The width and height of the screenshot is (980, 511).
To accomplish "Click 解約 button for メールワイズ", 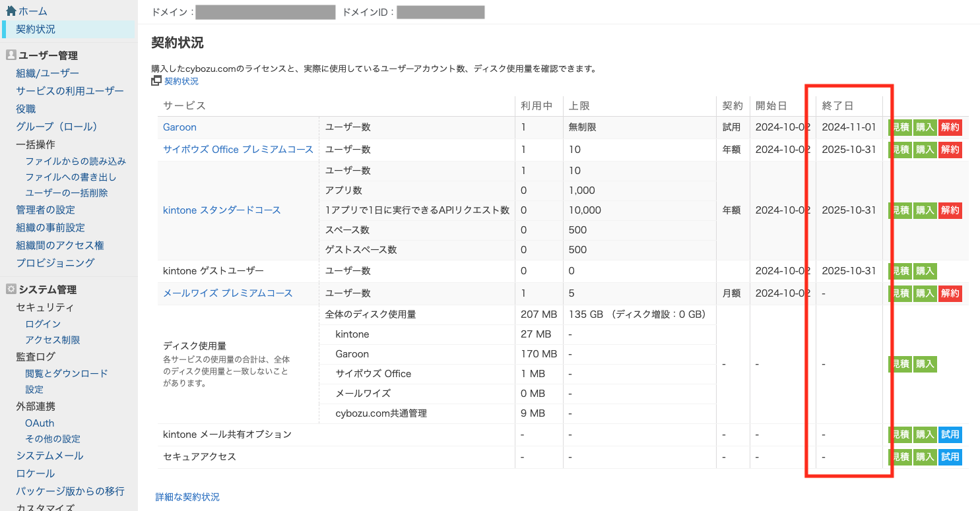I will pyautogui.click(x=950, y=293).
